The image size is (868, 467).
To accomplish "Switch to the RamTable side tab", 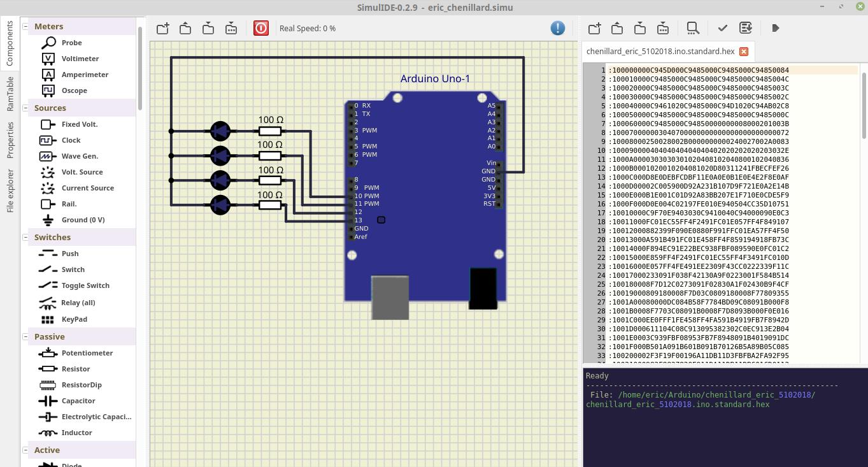I will point(10,94).
